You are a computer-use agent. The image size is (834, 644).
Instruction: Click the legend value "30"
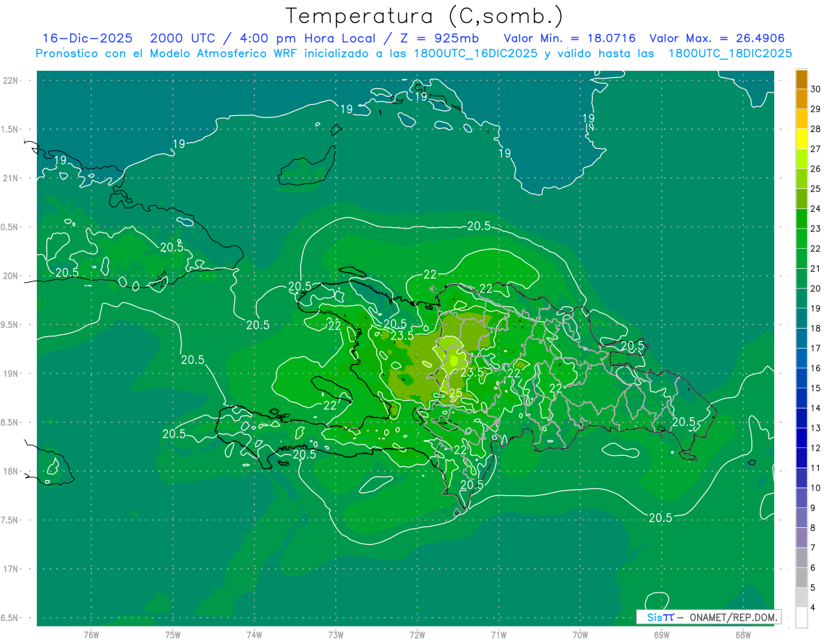pyautogui.click(x=817, y=89)
